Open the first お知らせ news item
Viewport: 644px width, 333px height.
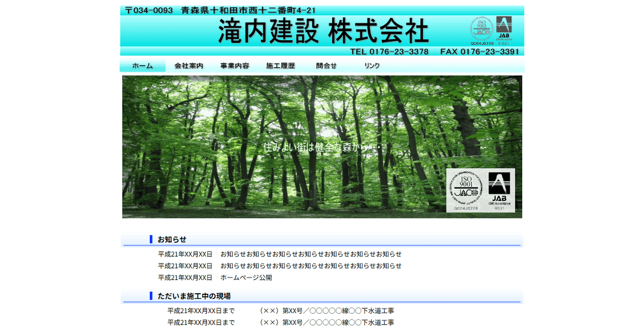click(311, 254)
